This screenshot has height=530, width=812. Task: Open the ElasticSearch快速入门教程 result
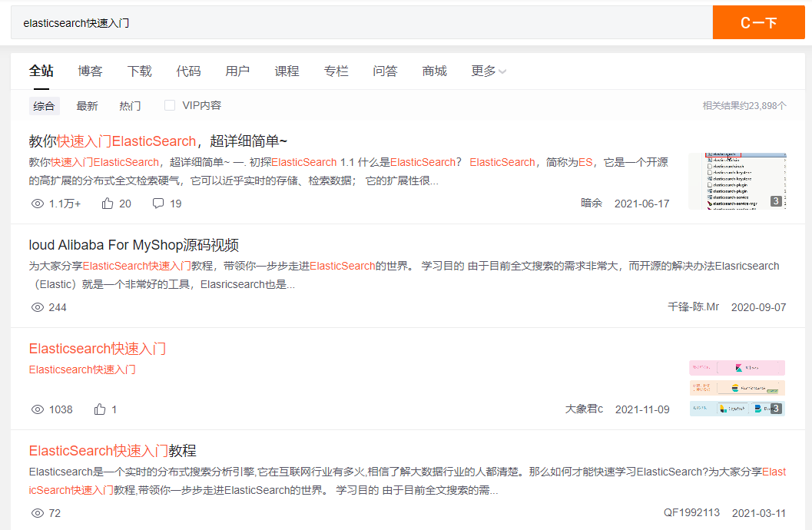112,450
